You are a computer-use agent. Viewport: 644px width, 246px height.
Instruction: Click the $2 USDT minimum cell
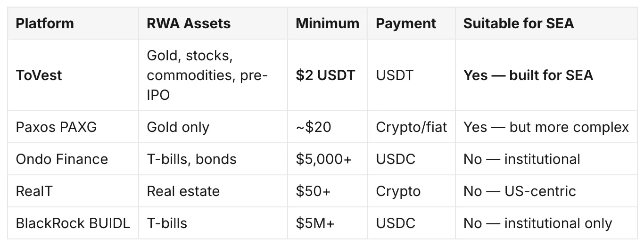pyautogui.click(x=325, y=75)
